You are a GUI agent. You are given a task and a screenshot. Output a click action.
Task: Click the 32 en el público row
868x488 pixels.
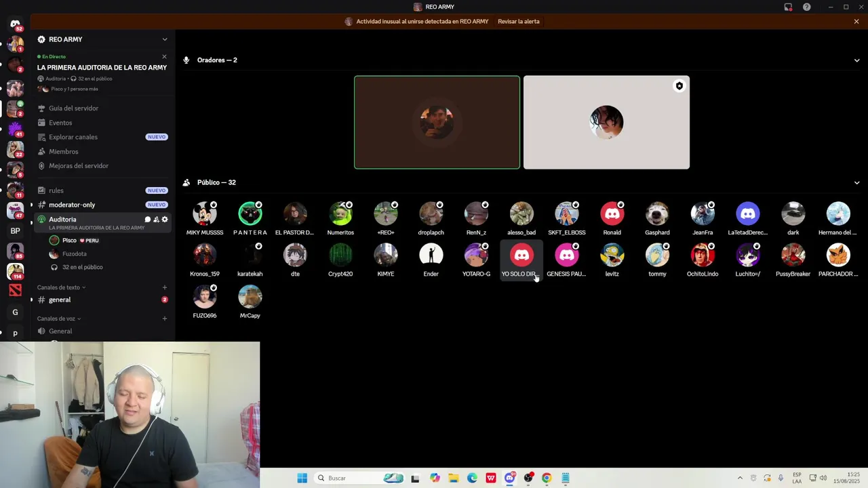(x=76, y=267)
